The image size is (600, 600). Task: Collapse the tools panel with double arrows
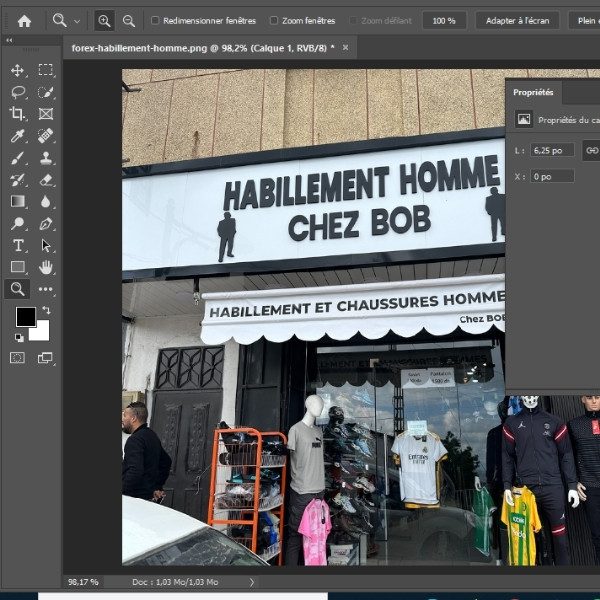pos(10,41)
